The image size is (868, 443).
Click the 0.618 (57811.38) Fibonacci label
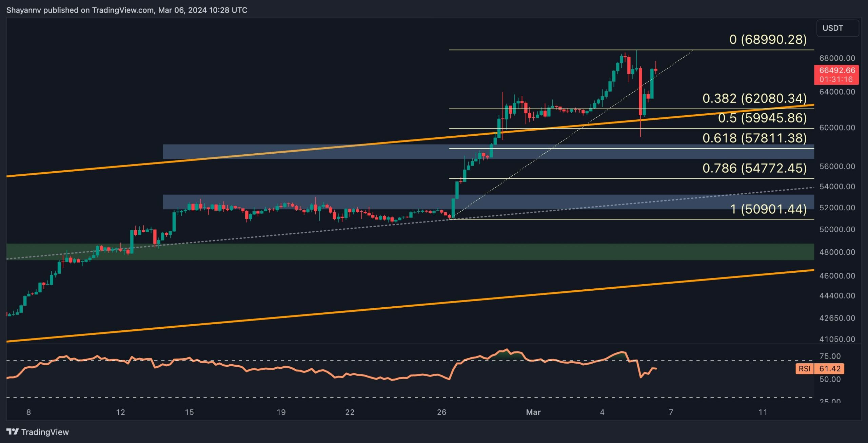pos(754,138)
